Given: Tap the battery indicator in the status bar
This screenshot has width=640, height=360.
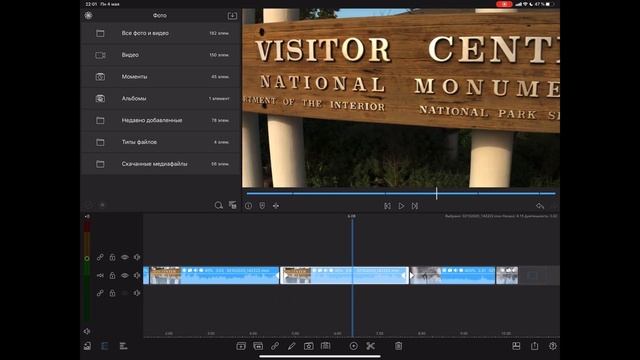Looking at the screenshot, I should (550, 4).
